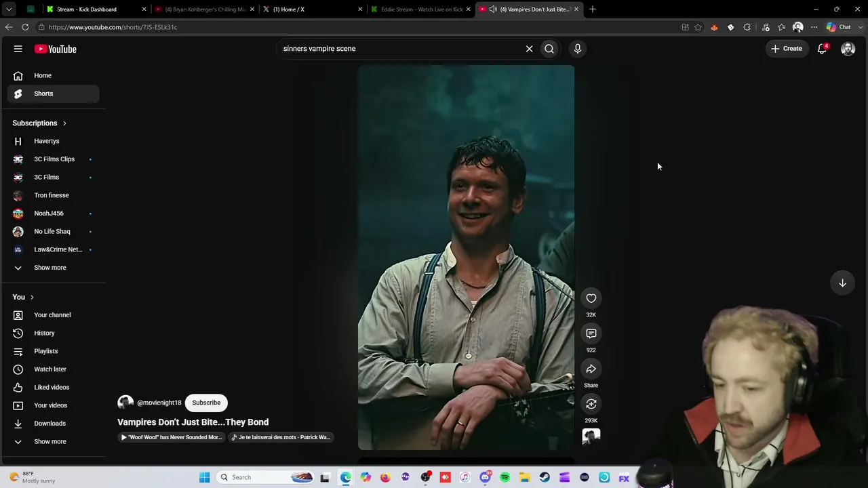Go back in browser history
Screen dimensions: 868x488
click(9, 27)
